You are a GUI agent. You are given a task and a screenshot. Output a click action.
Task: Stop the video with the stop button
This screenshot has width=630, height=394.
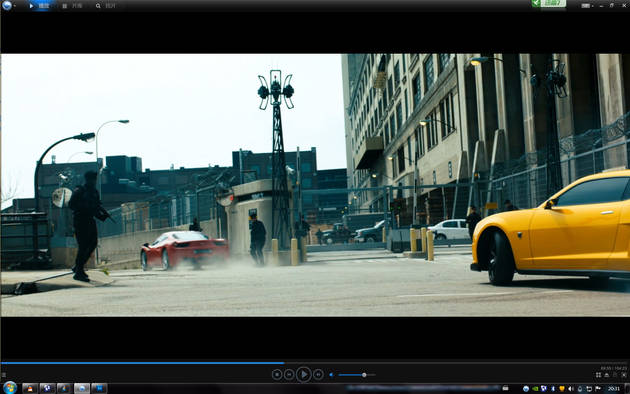pyautogui.click(x=277, y=375)
